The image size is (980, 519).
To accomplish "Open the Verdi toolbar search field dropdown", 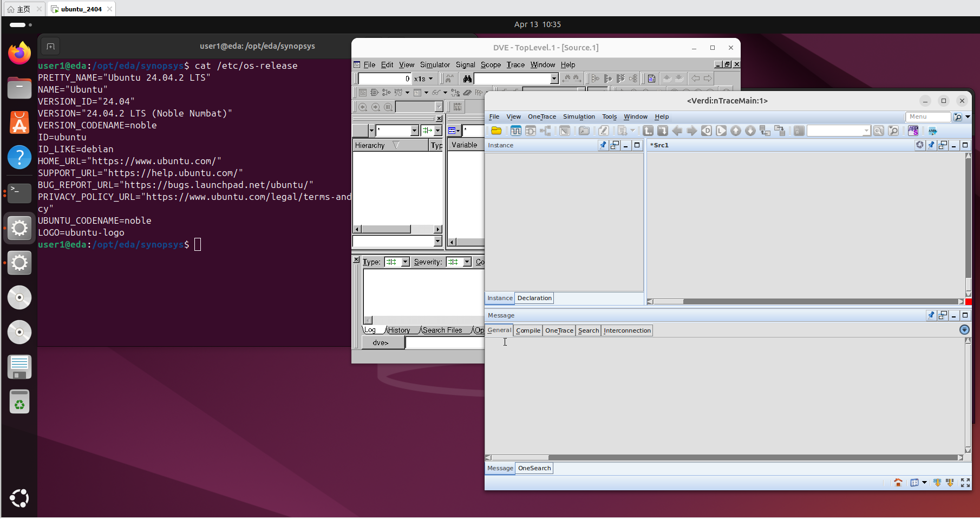I will click(866, 131).
